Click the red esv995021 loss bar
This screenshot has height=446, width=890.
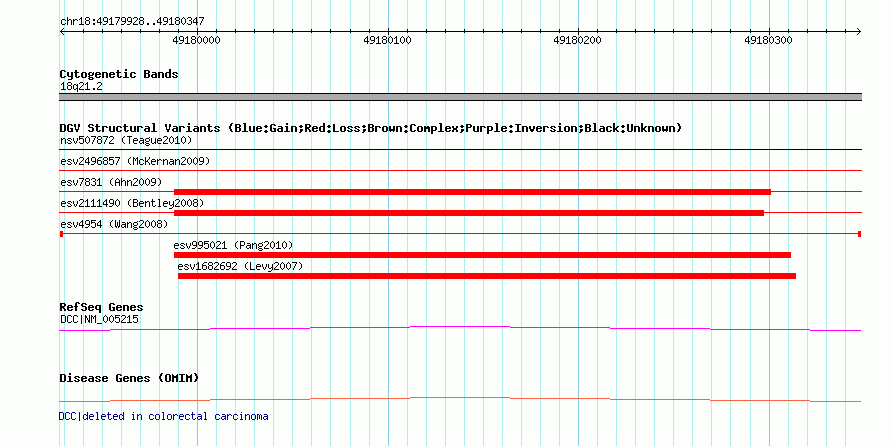pyautogui.click(x=482, y=255)
